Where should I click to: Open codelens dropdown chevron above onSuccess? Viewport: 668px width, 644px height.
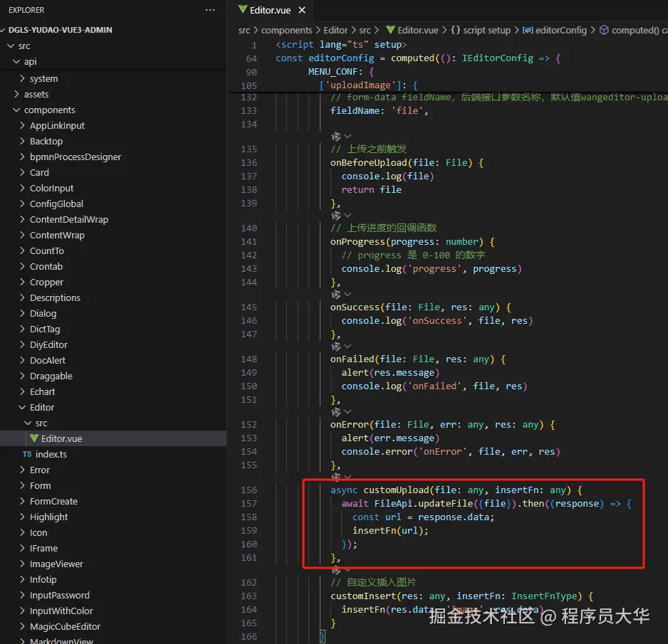(x=348, y=295)
